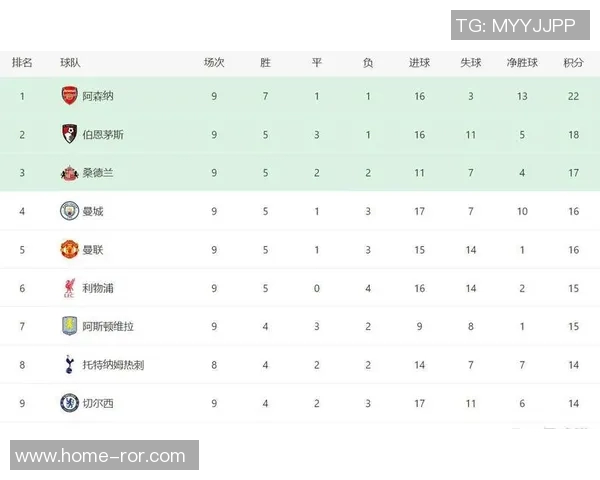Select the 托特纳姆热刺 team name
Image resolution: width=600 pixels, height=480 pixels.
(x=113, y=365)
